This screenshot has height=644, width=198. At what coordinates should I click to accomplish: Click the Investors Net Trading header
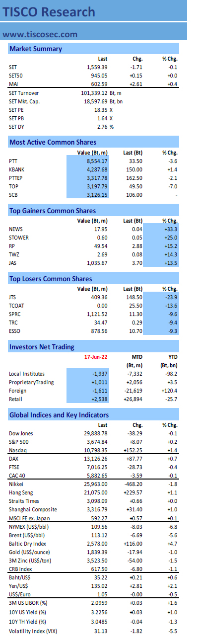[x=42, y=347]
